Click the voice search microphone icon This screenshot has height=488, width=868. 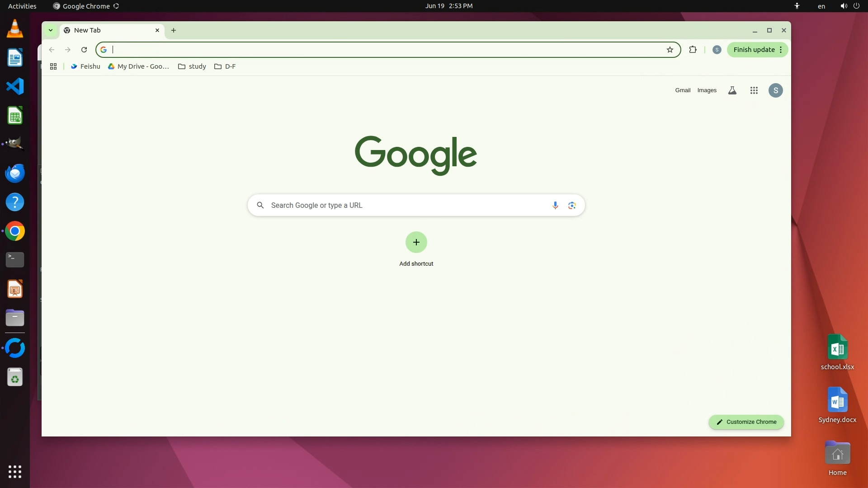coord(555,205)
